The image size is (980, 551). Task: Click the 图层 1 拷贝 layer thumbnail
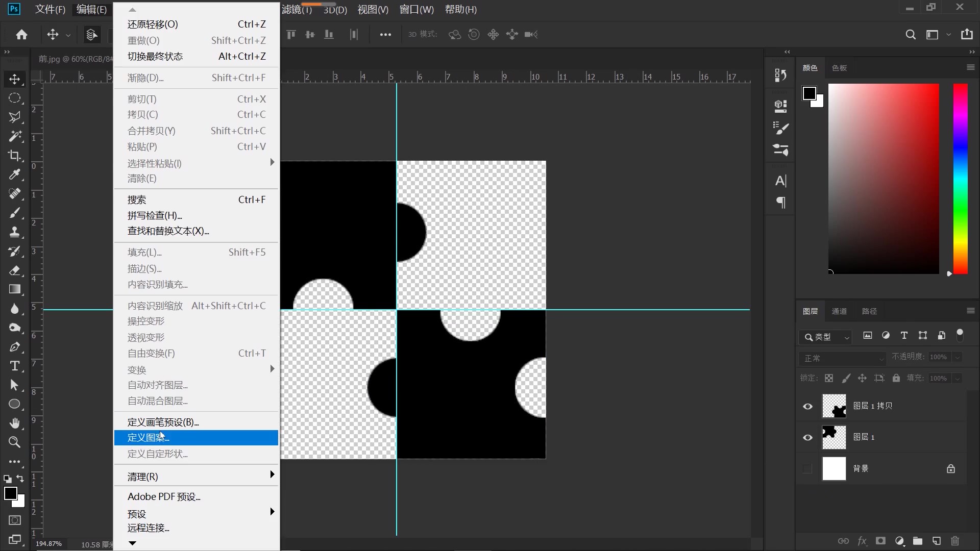point(834,407)
